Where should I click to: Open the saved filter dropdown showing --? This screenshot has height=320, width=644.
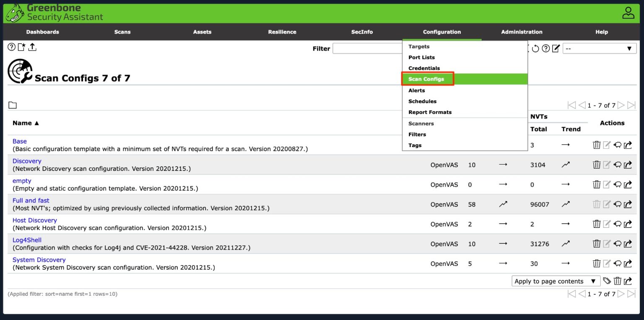click(x=599, y=49)
